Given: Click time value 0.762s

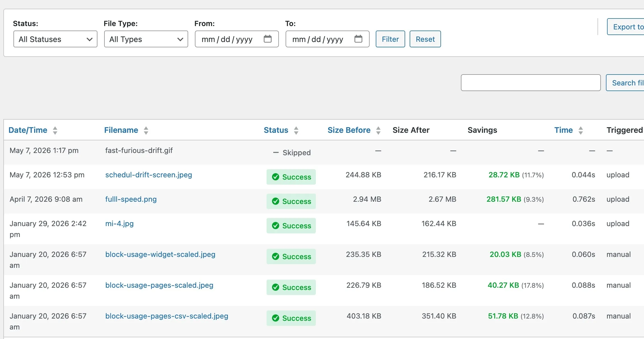Looking at the screenshot, I should point(584,199).
